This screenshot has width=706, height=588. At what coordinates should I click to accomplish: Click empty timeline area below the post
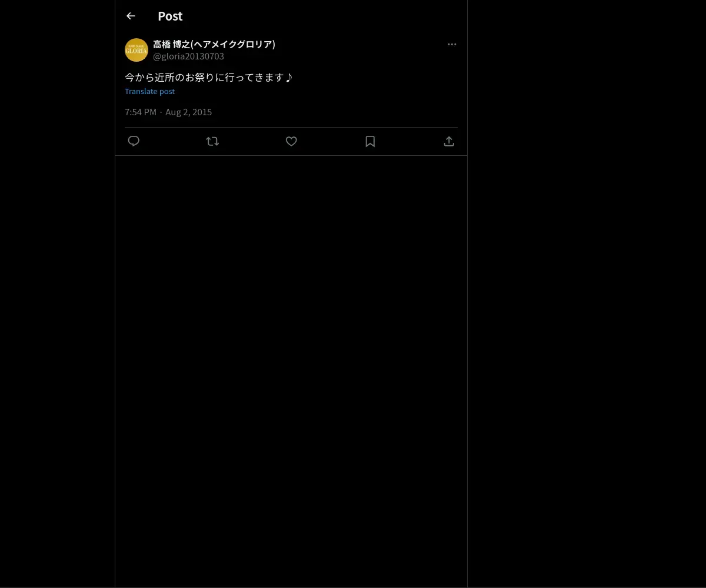click(x=291, y=370)
